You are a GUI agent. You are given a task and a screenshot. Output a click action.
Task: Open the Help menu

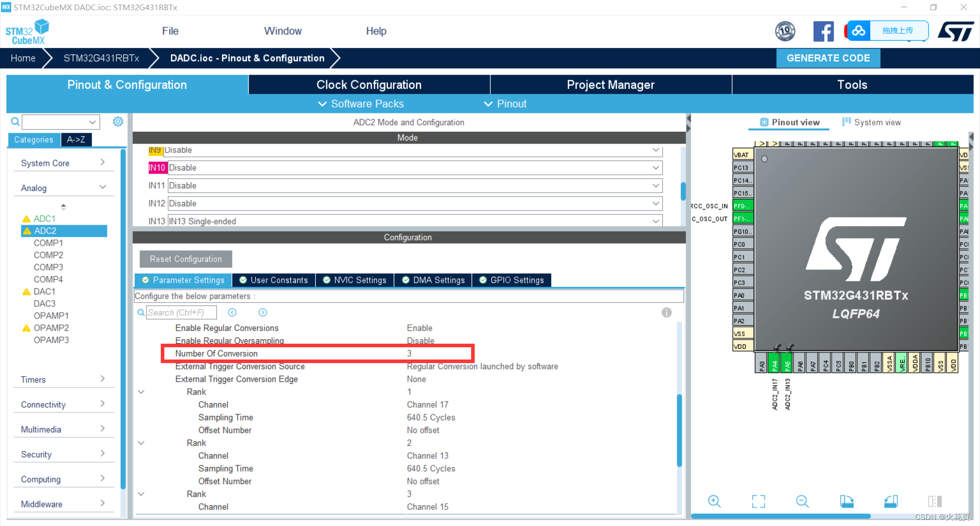tap(376, 31)
